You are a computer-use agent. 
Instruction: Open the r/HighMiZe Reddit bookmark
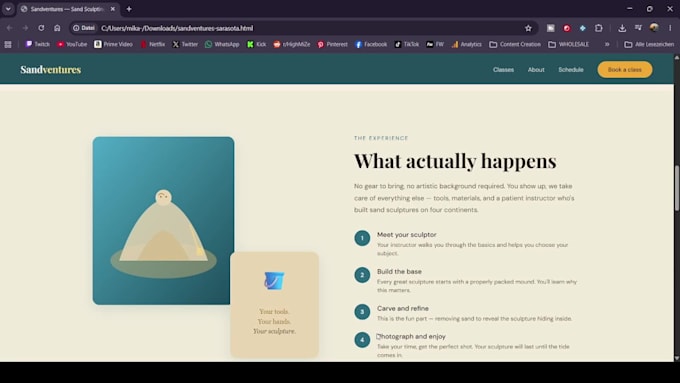(x=292, y=44)
